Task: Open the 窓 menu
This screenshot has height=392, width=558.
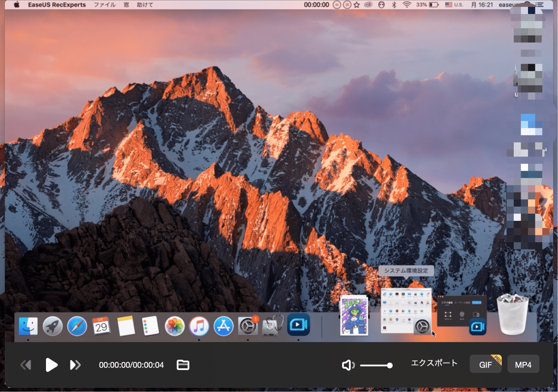Action: point(126,5)
